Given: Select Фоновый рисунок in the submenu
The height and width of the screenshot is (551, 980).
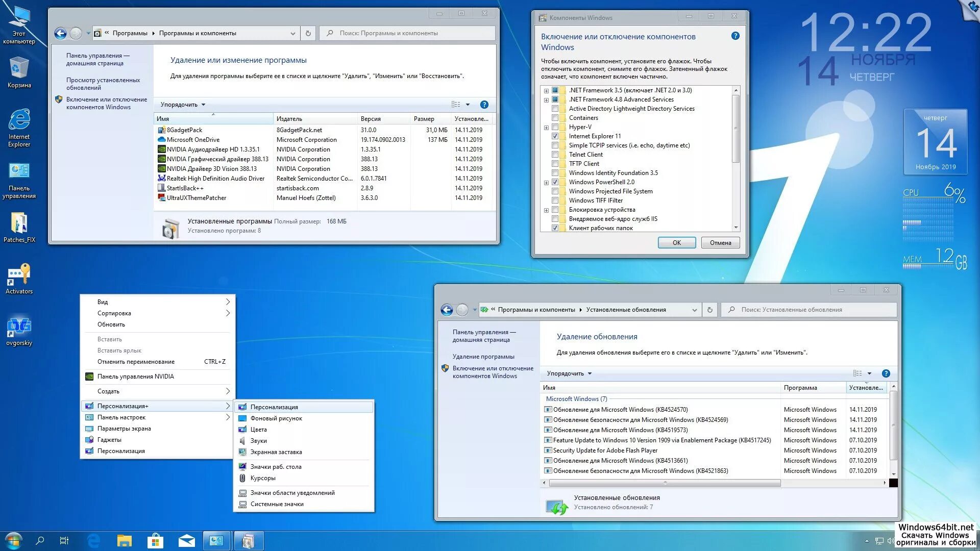Looking at the screenshot, I should click(276, 418).
